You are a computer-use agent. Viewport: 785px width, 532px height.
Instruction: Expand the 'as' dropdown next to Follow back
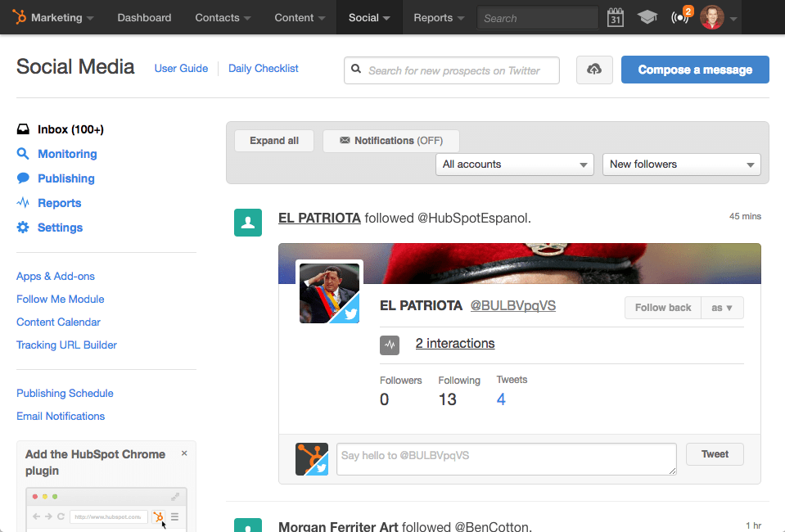point(722,307)
